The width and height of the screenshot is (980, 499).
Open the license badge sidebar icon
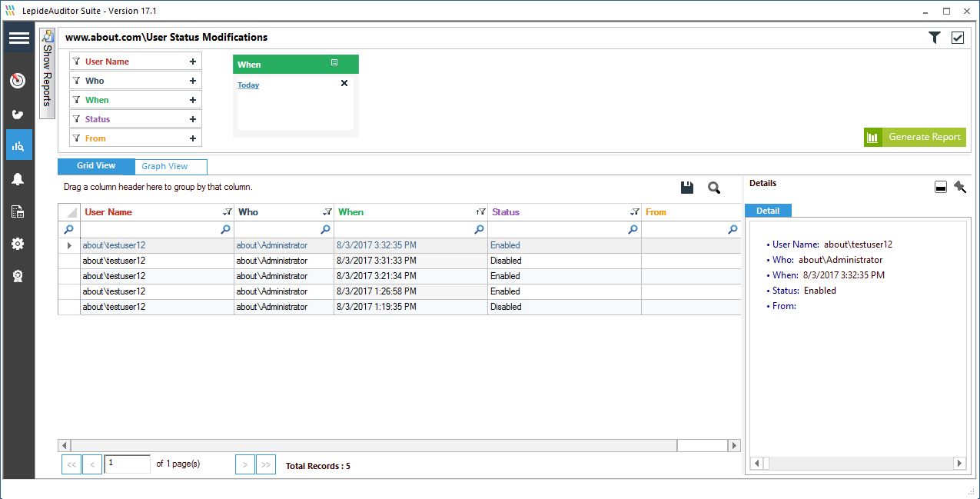point(18,276)
